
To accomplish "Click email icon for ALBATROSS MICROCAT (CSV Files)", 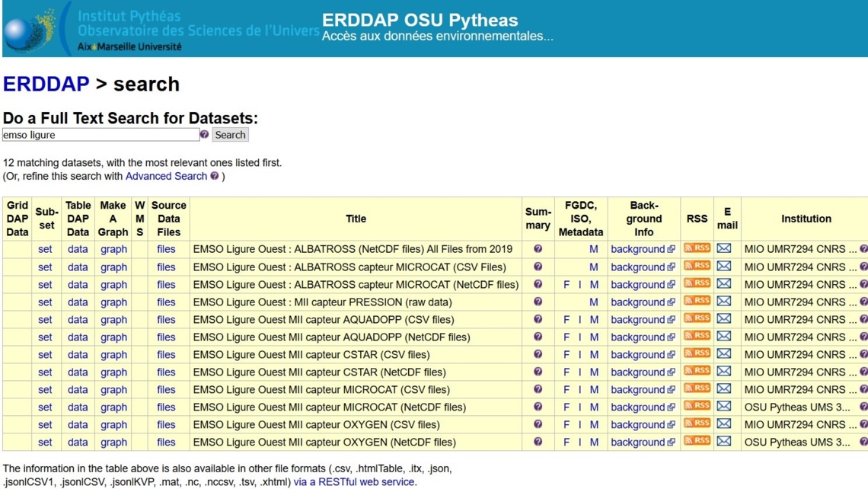I will point(724,266).
